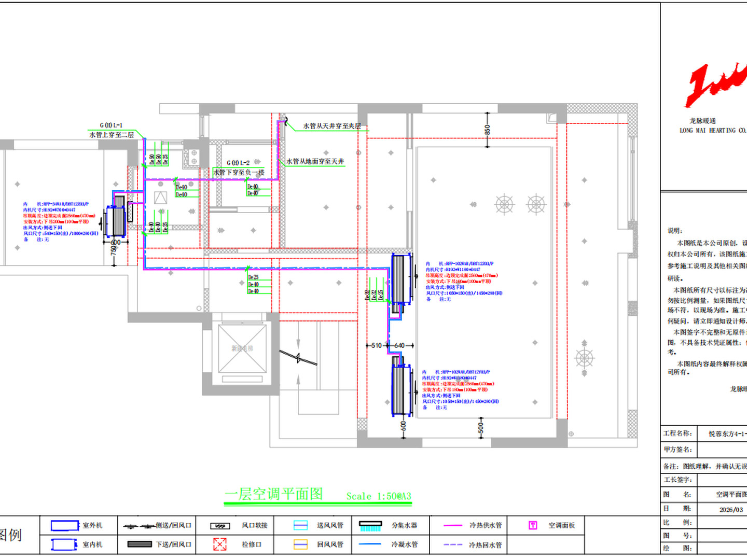Screen dimensions: 747x560
Task: Click the orange 回风风管 return duct symbol
Action: (x=301, y=544)
